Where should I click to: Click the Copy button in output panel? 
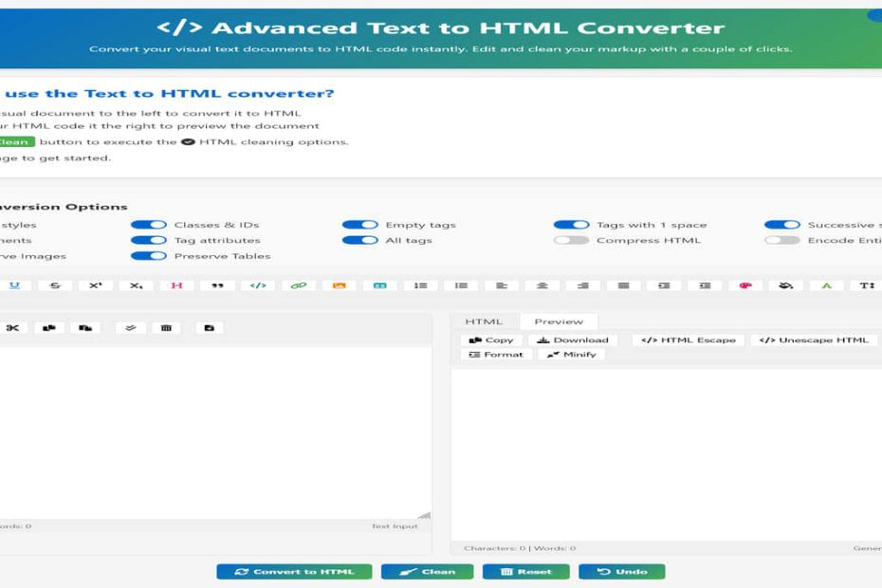491,340
